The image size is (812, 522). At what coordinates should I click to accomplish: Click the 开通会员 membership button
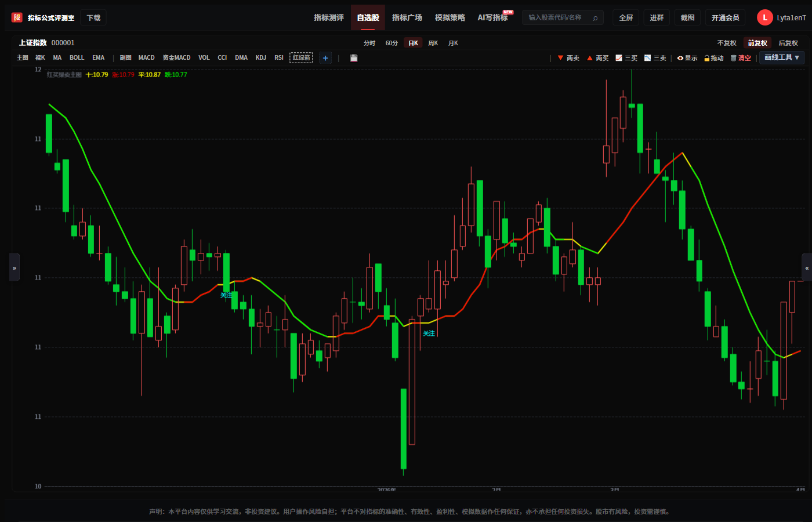(x=726, y=18)
